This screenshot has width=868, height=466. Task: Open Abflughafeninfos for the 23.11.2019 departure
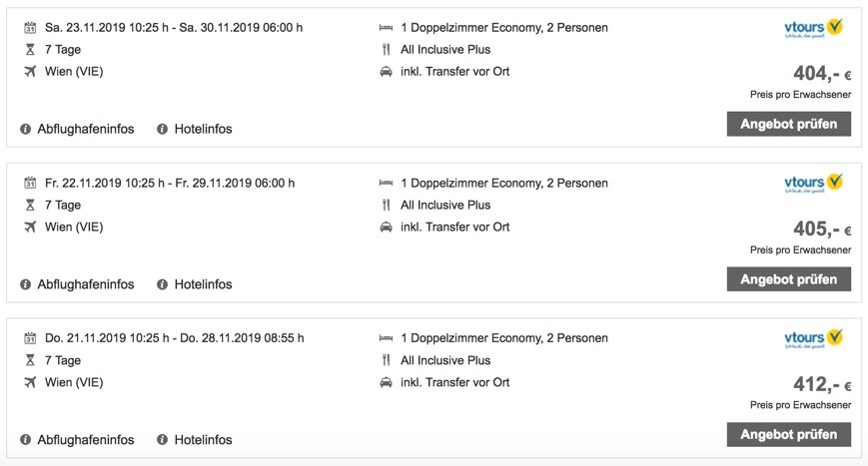(x=85, y=129)
